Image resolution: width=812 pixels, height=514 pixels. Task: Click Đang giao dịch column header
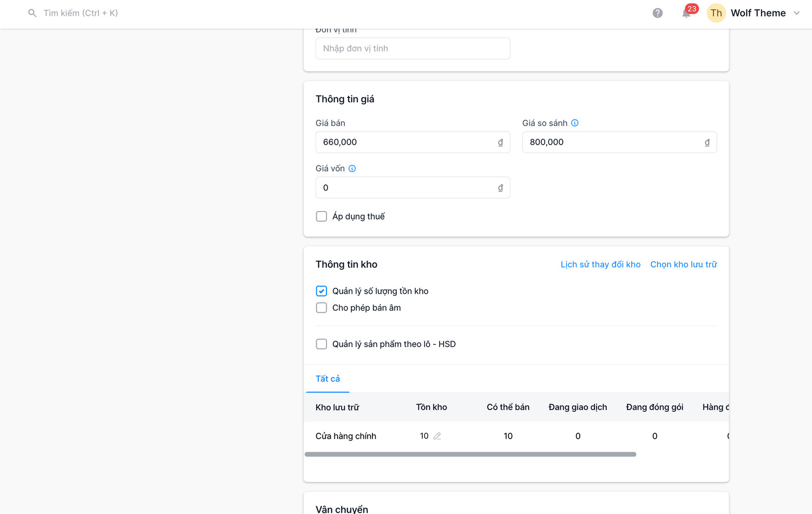(x=578, y=407)
